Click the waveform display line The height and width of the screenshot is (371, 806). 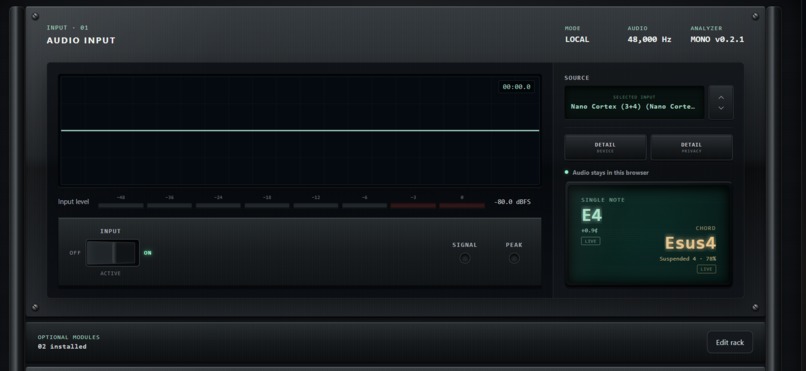click(300, 131)
